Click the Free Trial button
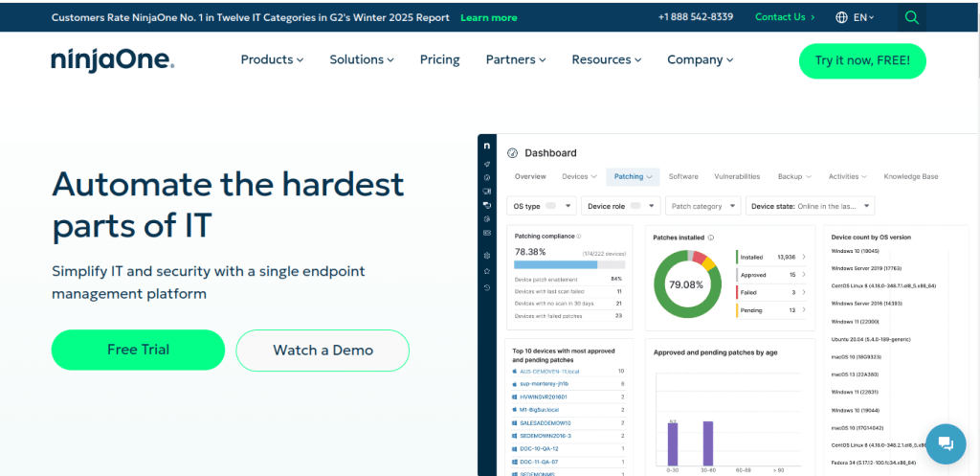Image resolution: width=980 pixels, height=476 pixels. click(x=138, y=351)
